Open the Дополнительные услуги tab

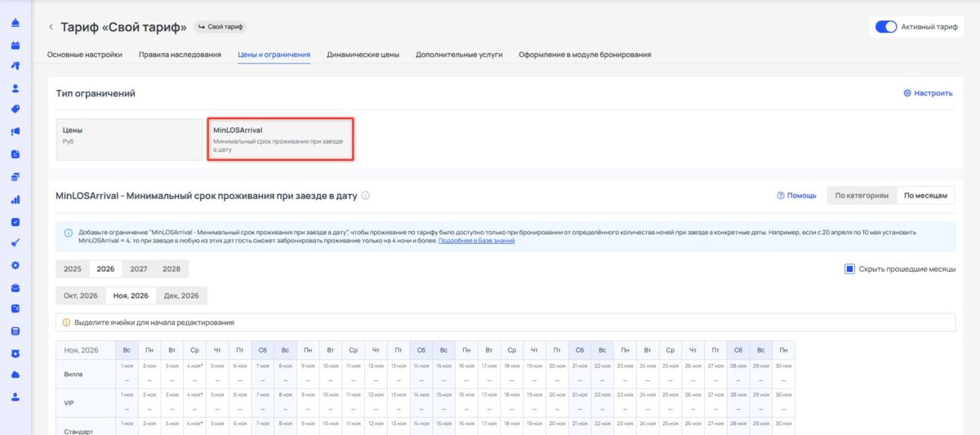(x=459, y=55)
